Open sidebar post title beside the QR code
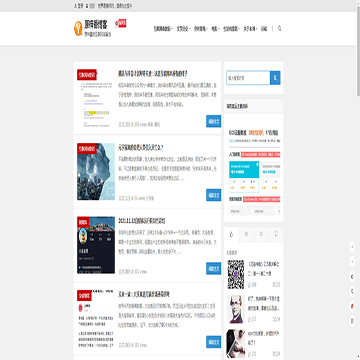The image size is (360, 360). [264, 269]
